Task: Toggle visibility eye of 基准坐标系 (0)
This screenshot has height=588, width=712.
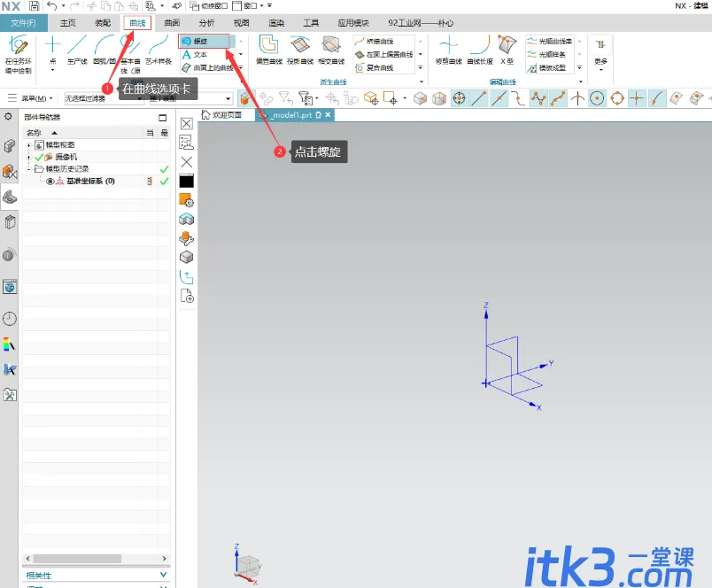Action: click(x=50, y=182)
